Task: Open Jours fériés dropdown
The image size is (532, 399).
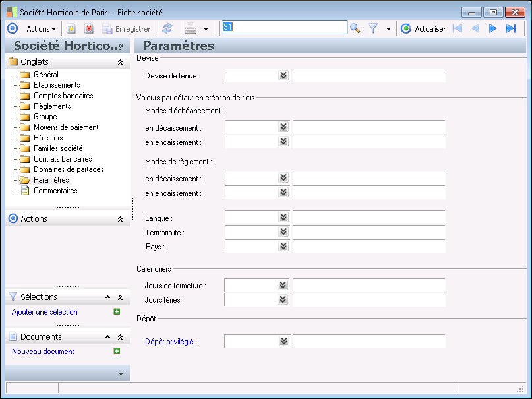Action: tap(283, 299)
